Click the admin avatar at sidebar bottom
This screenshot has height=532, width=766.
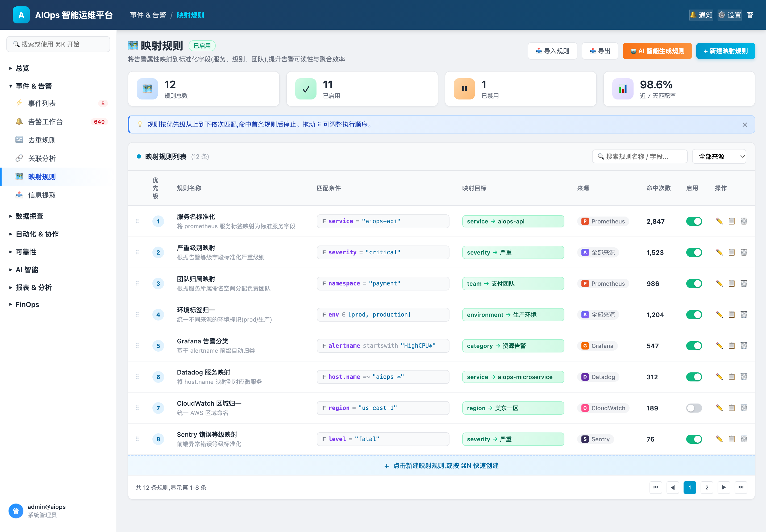pyautogui.click(x=16, y=511)
